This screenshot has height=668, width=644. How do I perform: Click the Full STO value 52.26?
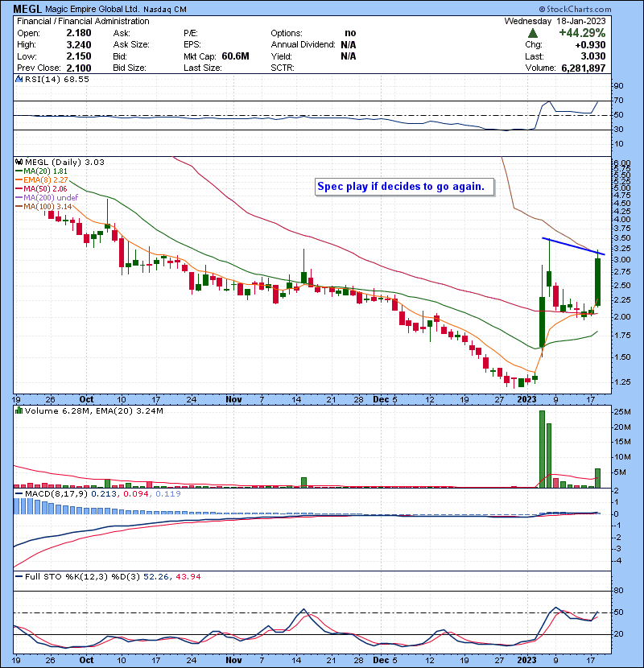click(156, 577)
